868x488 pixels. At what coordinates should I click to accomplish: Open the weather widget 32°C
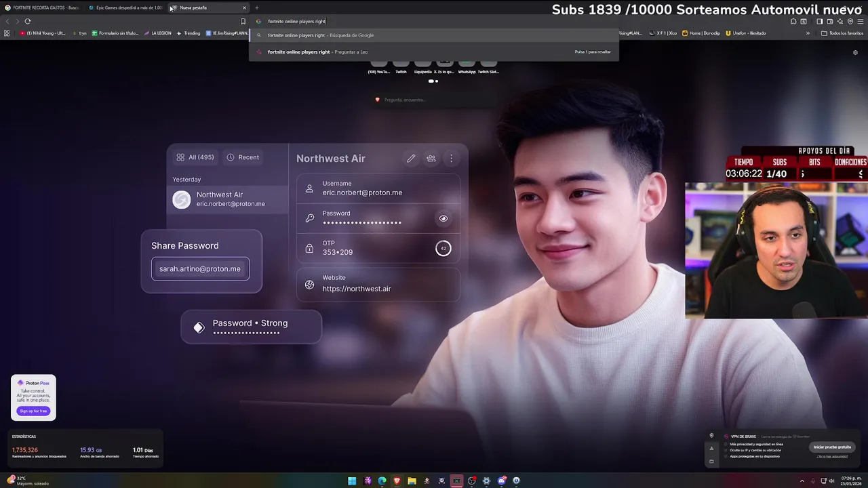tap(27, 481)
